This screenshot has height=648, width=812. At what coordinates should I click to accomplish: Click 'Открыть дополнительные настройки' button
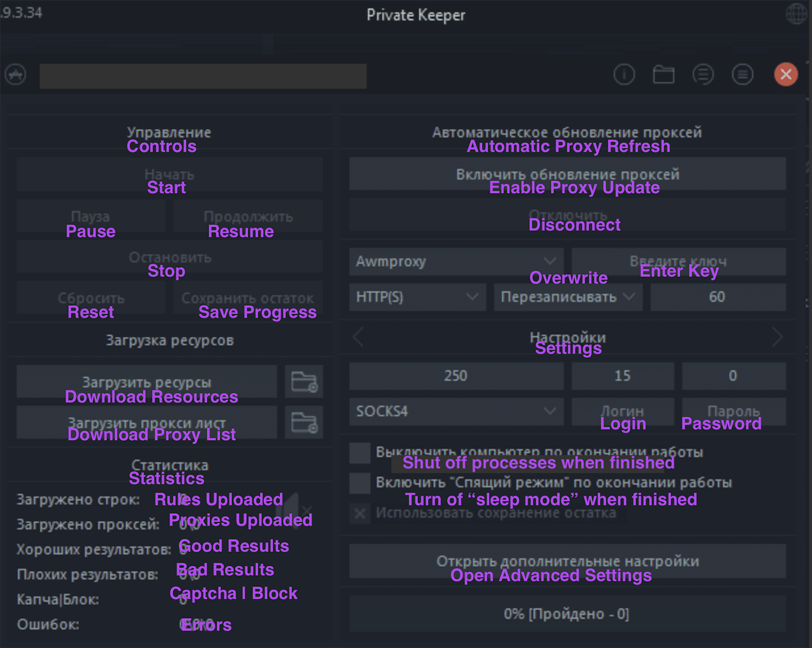click(x=567, y=561)
